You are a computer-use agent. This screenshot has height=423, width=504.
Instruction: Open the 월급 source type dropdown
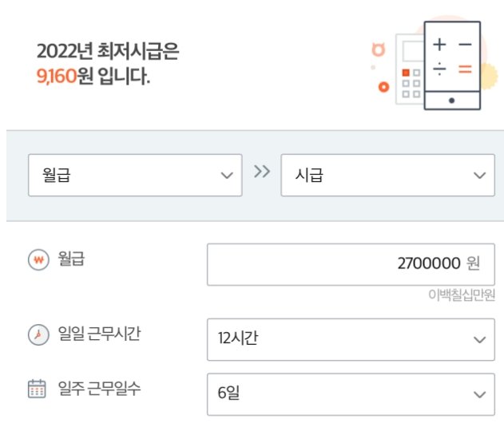click(135, 175)
